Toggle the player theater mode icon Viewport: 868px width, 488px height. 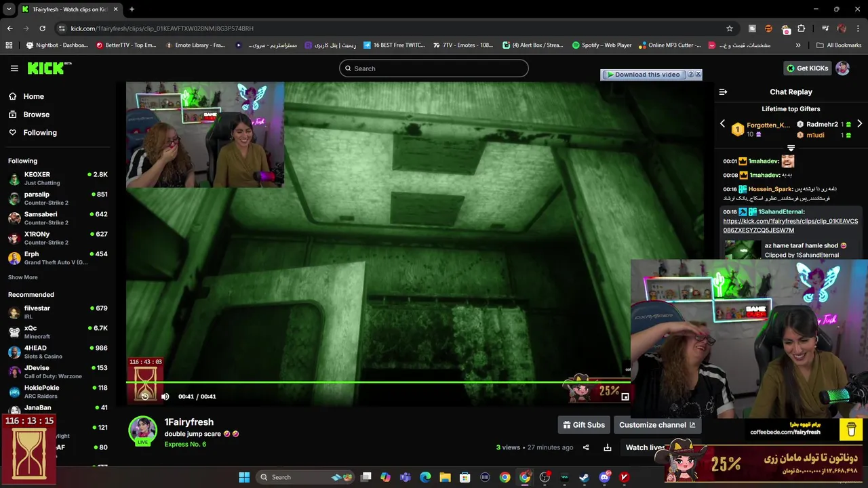tap(625, 397)
